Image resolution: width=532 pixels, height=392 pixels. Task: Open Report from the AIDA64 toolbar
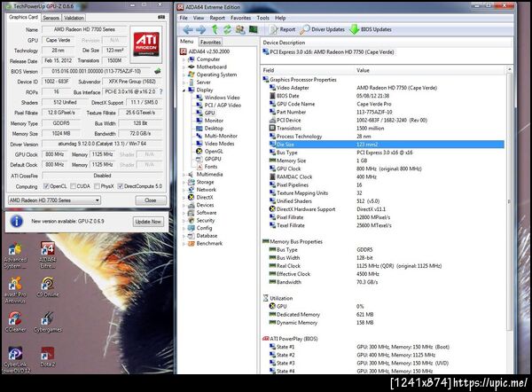(x=283, y=29)
